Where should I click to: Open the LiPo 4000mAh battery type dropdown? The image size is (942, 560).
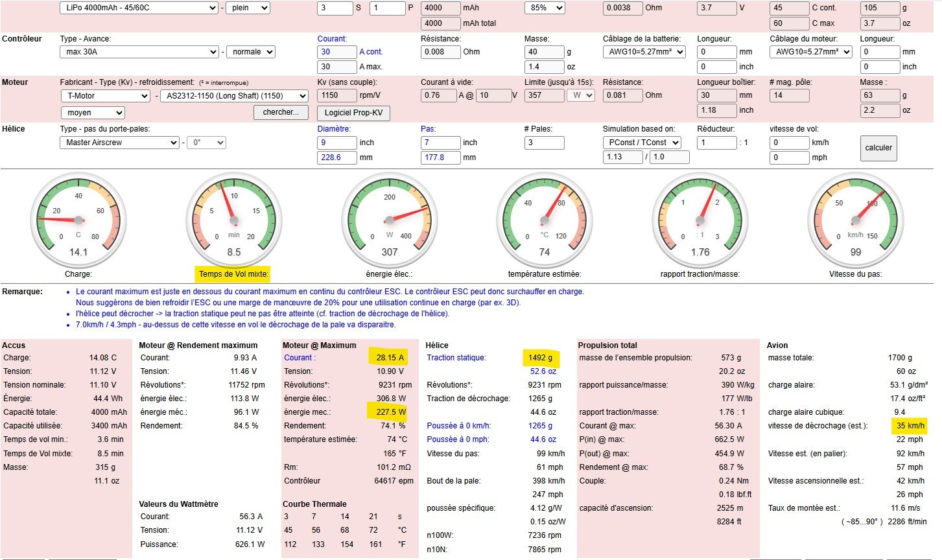point(139,8)
